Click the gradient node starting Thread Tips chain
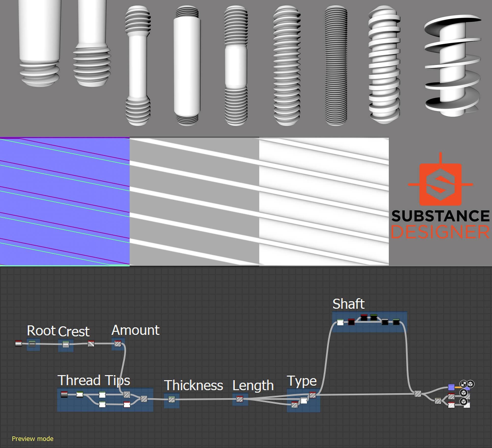The image size is (492, 448). [64, 395]
